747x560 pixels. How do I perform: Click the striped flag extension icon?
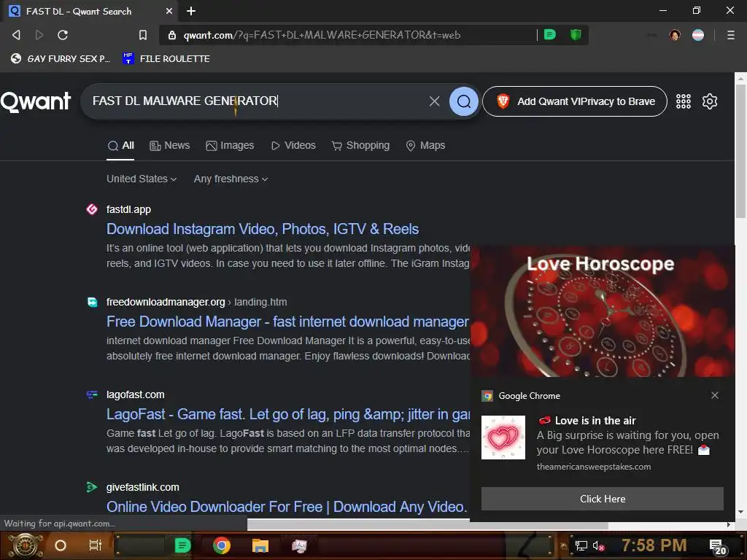tap(698, 35)
